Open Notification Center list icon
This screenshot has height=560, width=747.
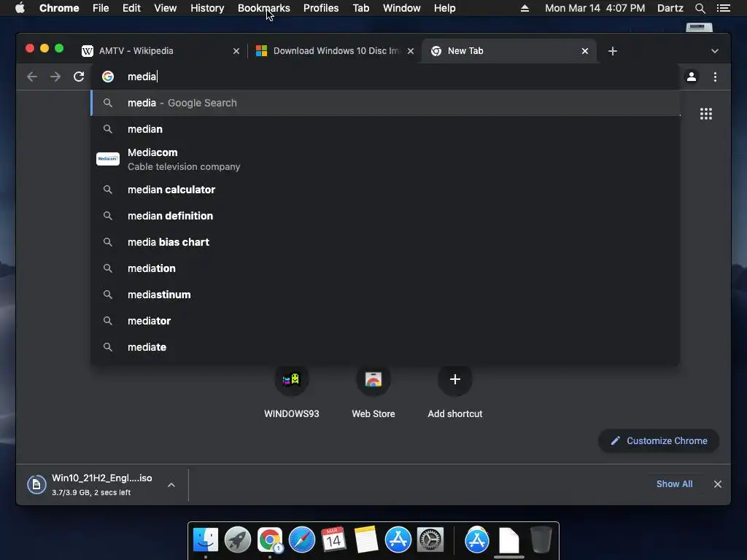click(724, 8)
